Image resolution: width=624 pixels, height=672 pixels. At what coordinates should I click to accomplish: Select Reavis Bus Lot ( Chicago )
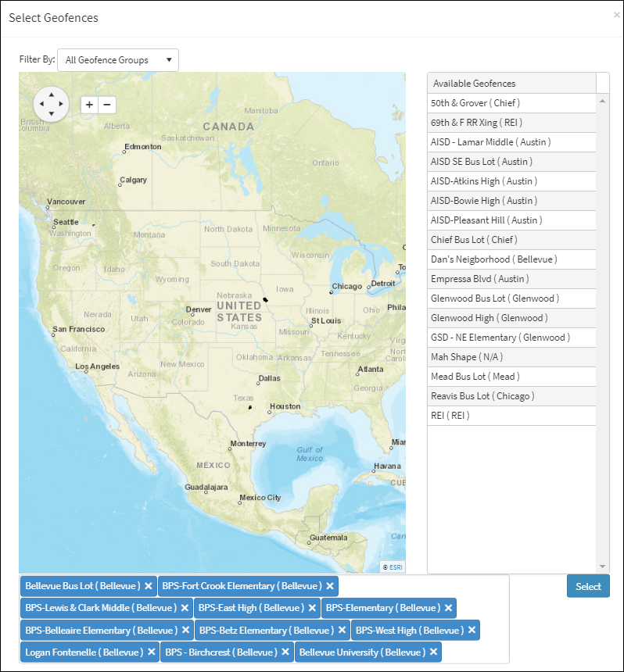tap(511, 396)
